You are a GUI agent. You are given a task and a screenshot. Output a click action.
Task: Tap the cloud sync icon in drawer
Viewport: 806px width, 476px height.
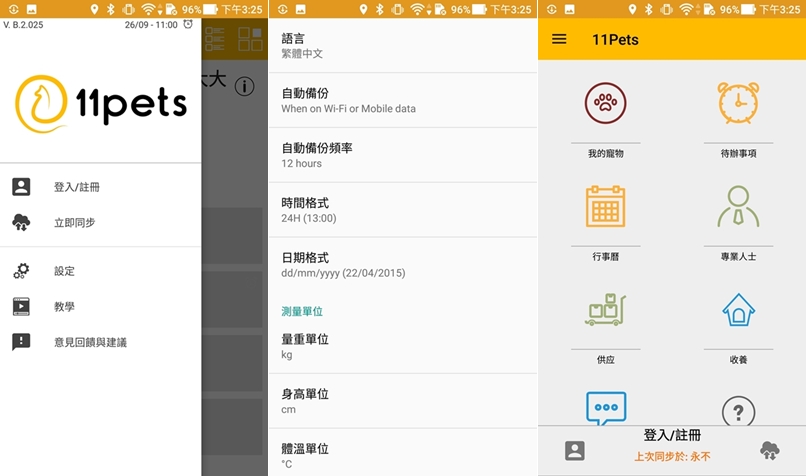click(x=21, y=223)
